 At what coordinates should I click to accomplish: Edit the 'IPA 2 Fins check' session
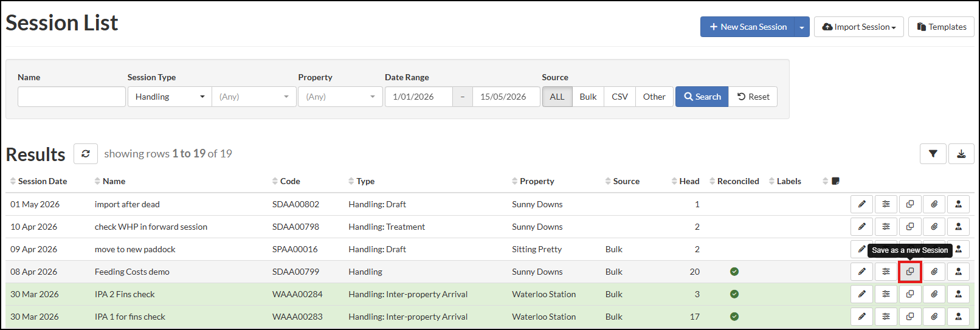(861, 294)
